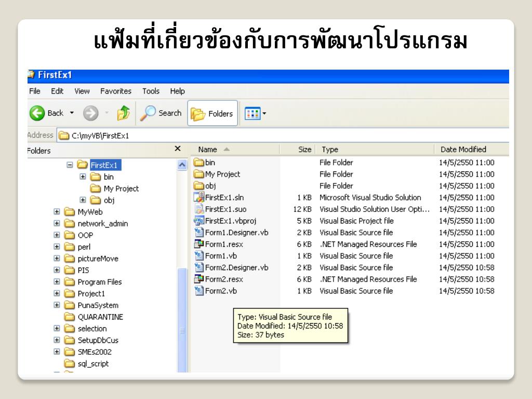The image size is (532, 399).
Task: Expand the pictureMove tree node
Action: click(x=57, y=258)
